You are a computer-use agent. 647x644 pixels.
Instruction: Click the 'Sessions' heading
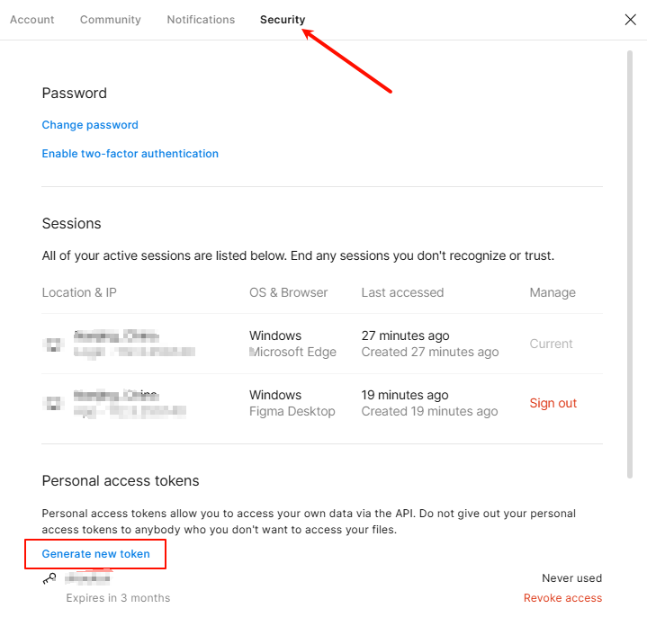click(x=71, y=223)
